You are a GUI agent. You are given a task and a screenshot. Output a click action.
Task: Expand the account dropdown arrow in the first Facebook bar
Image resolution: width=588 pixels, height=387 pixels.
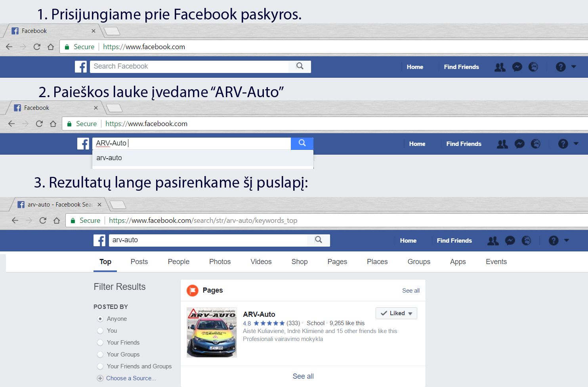point(574,67)
